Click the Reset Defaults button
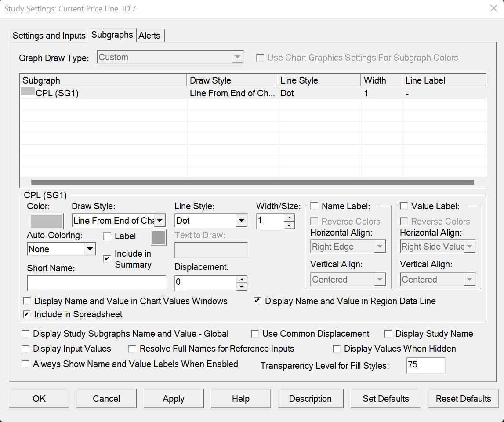 [463, 399]
